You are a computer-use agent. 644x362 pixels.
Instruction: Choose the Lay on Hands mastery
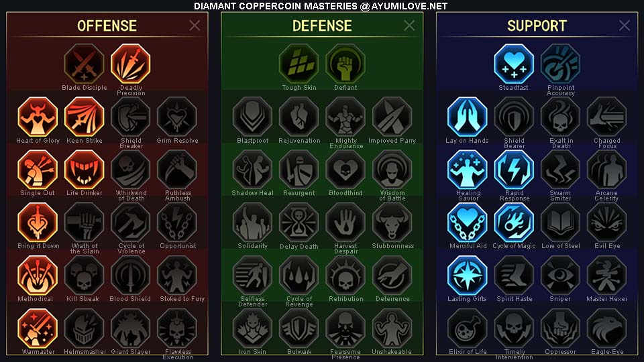467,117
